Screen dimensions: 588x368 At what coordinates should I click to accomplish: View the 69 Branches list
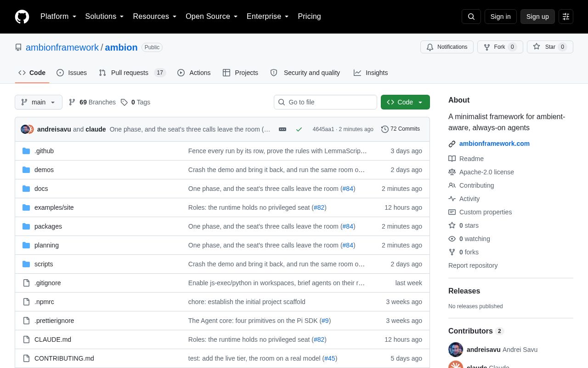point(92,102)
